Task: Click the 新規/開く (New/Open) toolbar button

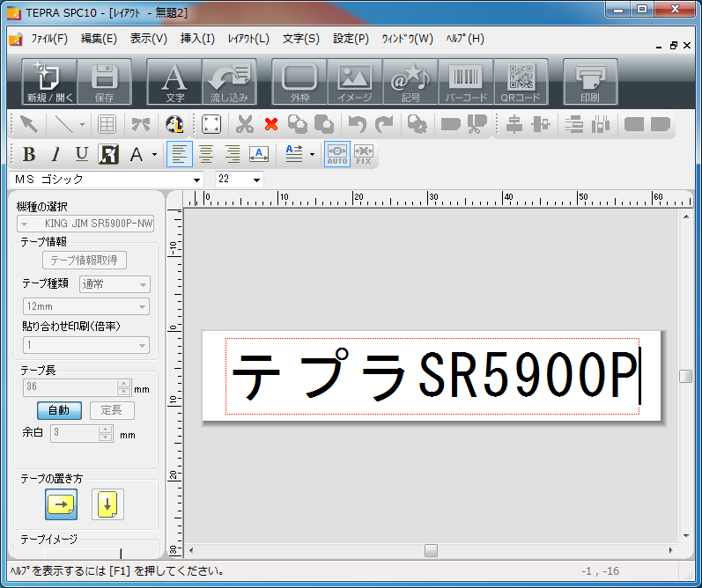Action: [49, 82]
